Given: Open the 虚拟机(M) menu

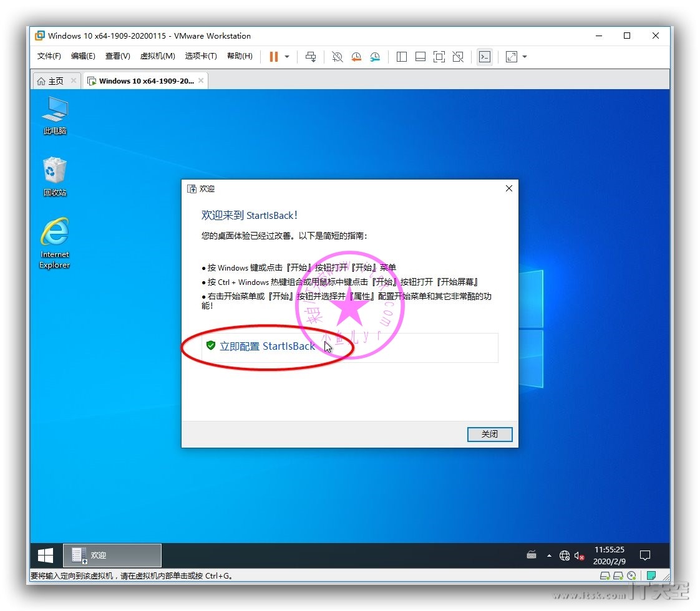Looking at the screenshot, I should [x=158, y=55].
